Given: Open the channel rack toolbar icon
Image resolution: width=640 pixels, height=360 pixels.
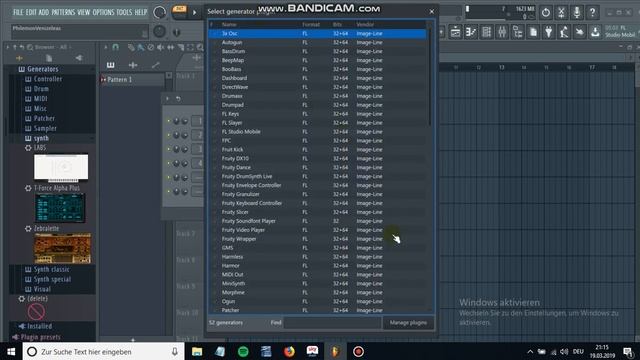Looking at the screenshot, I should pos(486,32).
